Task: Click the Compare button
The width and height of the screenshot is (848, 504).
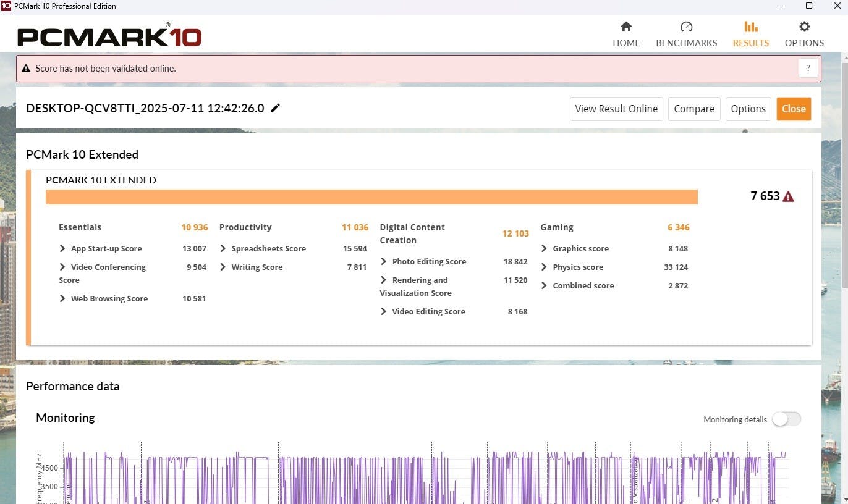Action: tap(694, 109)
